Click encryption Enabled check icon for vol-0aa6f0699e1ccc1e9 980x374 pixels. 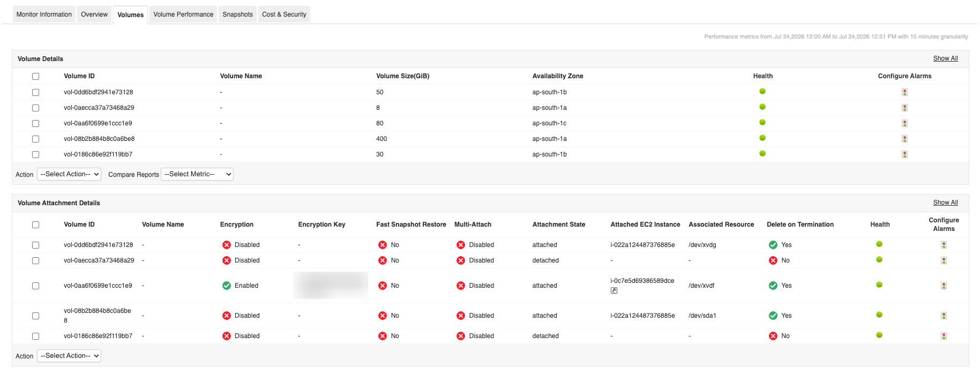coord(227,286)
